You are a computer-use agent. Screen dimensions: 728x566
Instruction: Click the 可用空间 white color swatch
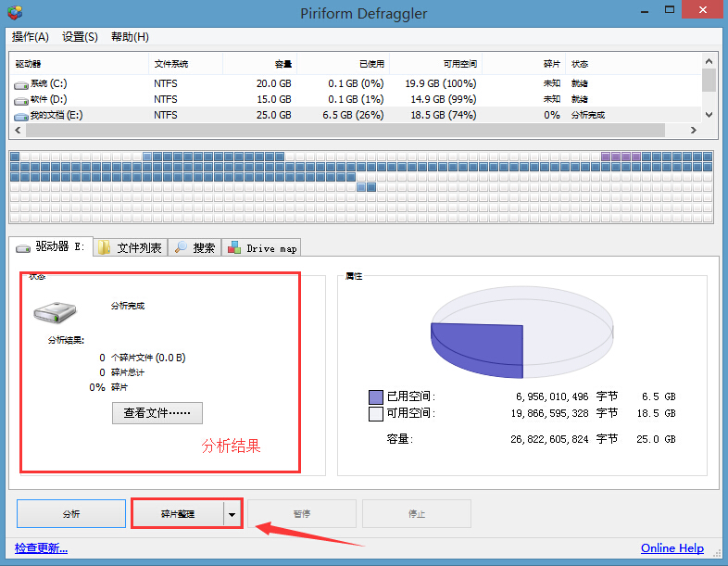(x=376, y=414)
